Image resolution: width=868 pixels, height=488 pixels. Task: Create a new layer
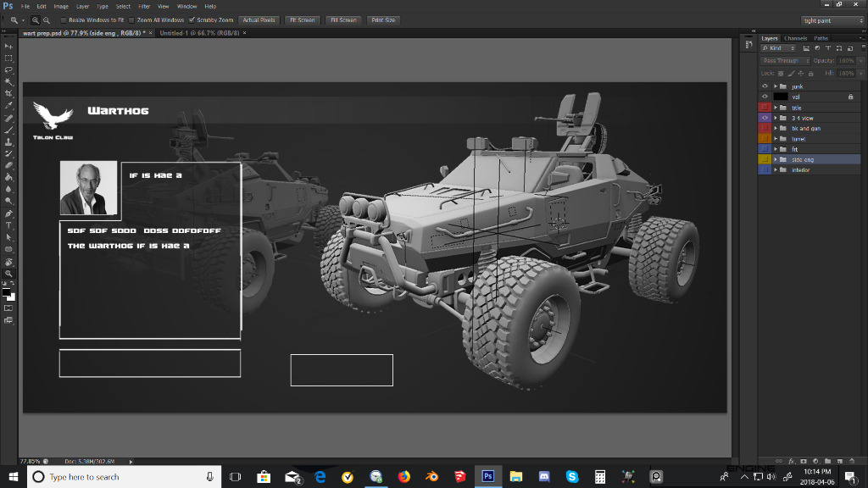[x=840, y=461]
